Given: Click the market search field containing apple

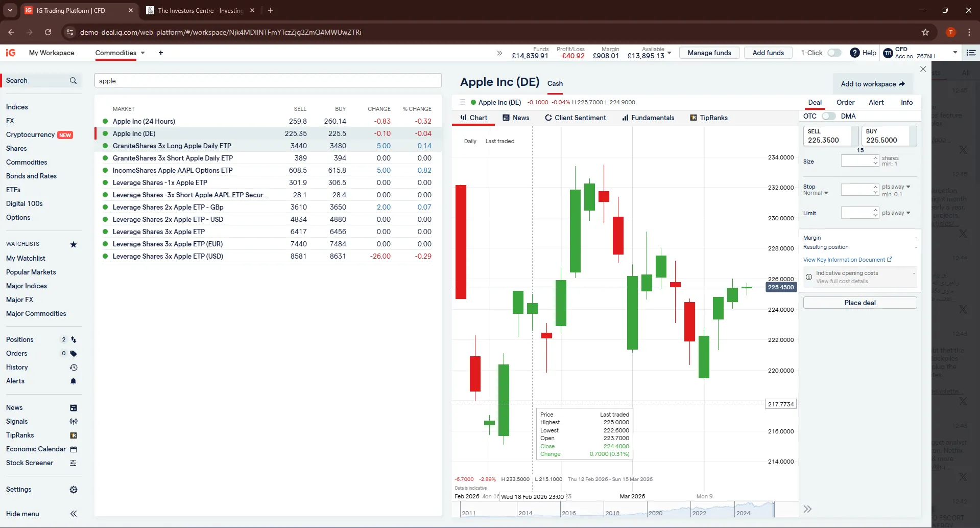Looking at the screenshot, I should coord(268,81).
